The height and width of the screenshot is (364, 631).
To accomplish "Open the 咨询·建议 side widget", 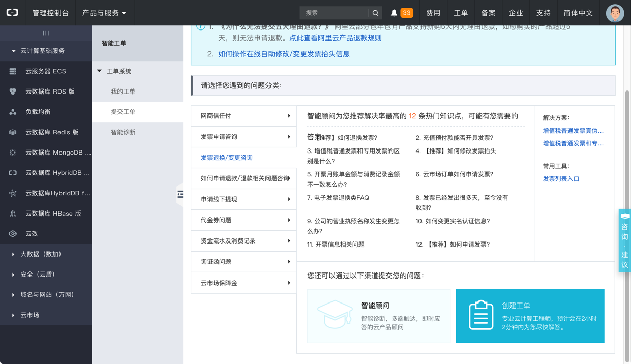I will (x=625, y=240).
